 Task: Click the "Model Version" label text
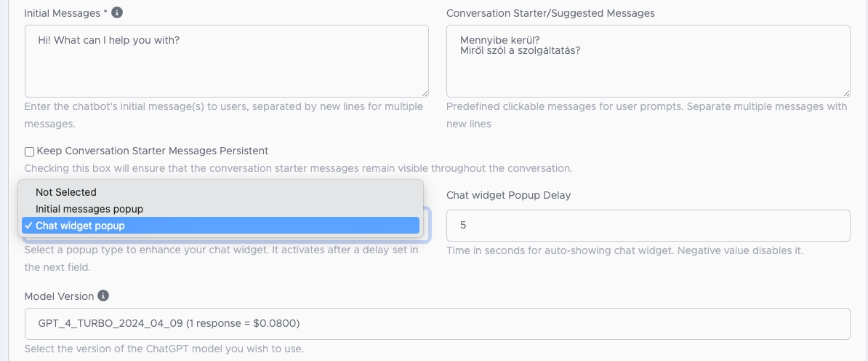point(59,296)
